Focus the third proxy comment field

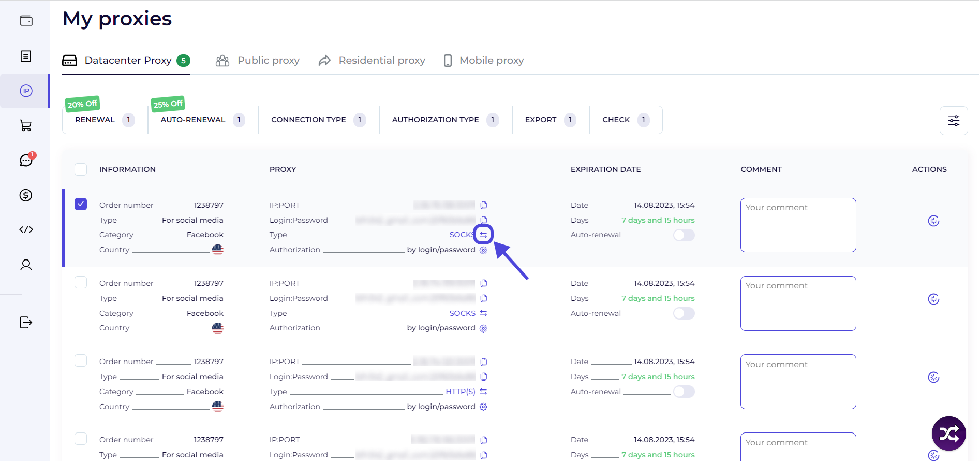click(798, 382)
